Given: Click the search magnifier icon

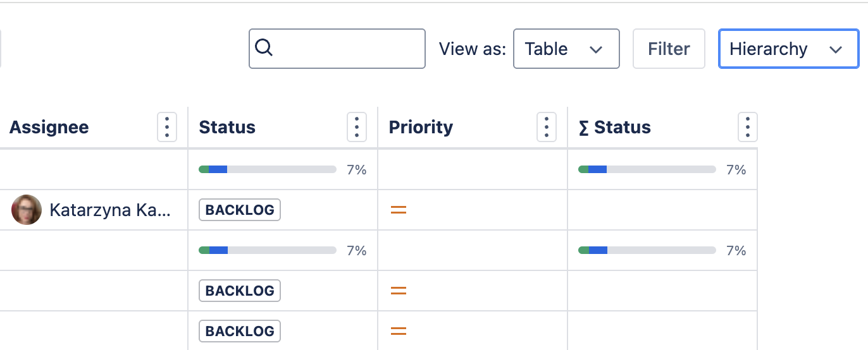Looking at the screenshot, I should 264,48.
